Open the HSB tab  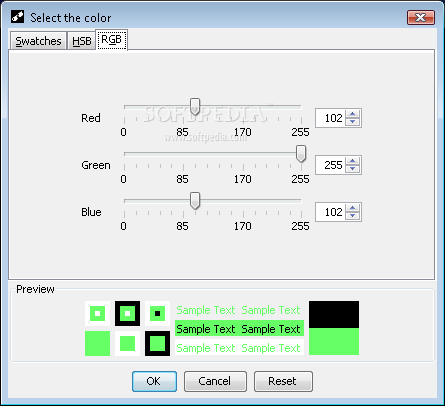pos(82,41)
